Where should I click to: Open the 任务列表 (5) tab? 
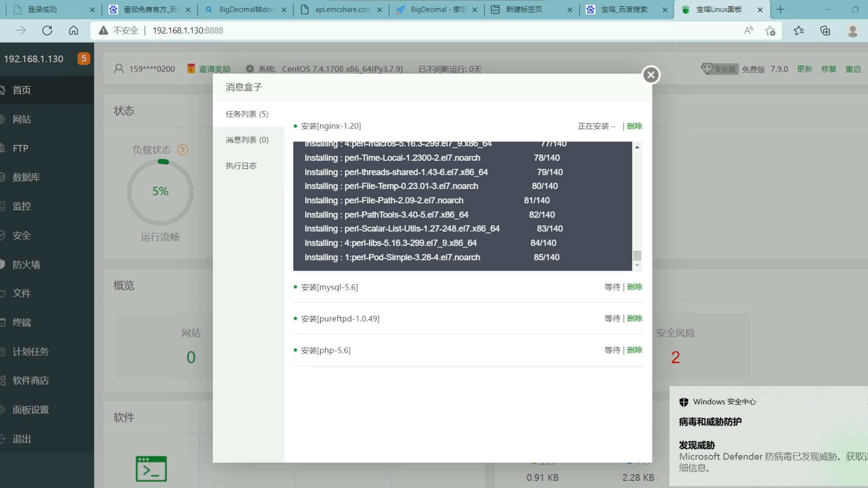pyautogui.click(x=247, y=114)
